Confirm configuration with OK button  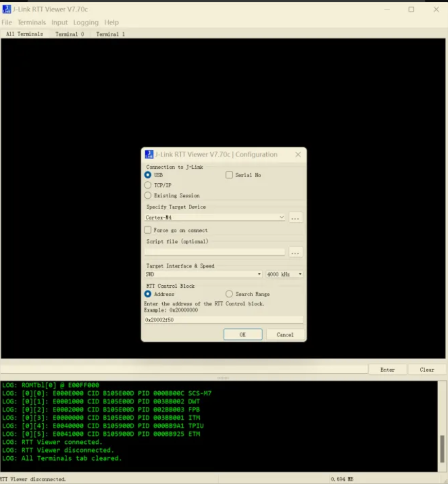243,335
